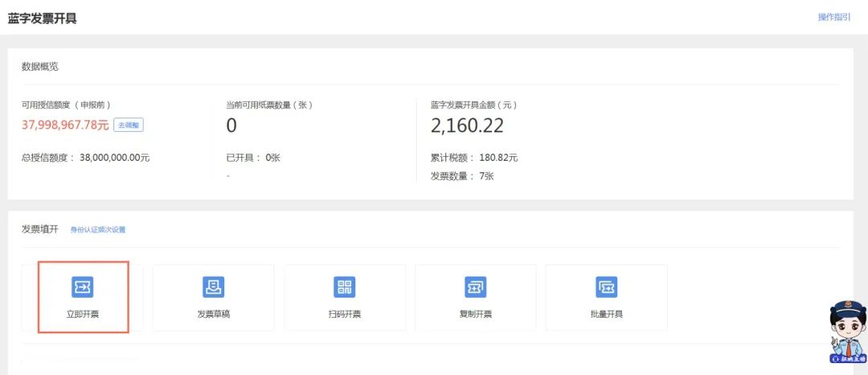Click the 2,160.22 invoice amount figure
This screenshot has height=375, width=868.
coord(467,126)
